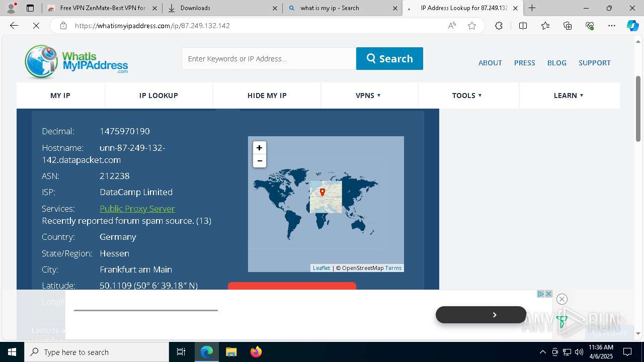644x362 pixels.
Task: Open the SUPPORT link
Action: (x=594, y=63)
